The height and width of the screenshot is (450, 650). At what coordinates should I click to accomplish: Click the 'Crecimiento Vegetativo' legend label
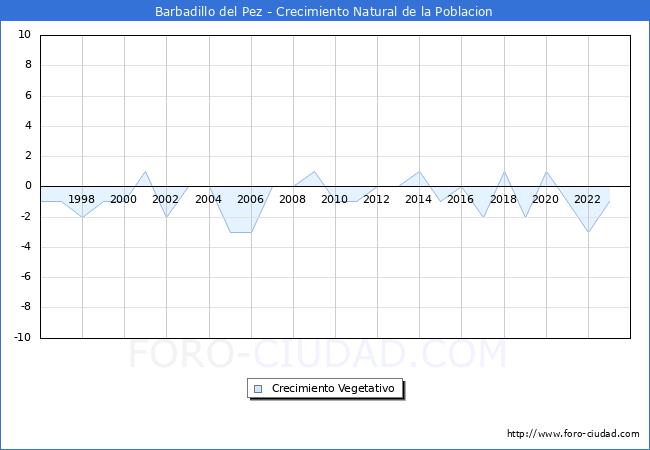(333, 388)
